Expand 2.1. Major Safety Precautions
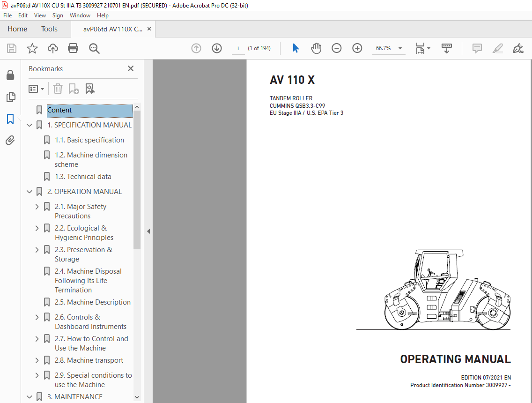532x403 pixels. click(x=37, y=207)
